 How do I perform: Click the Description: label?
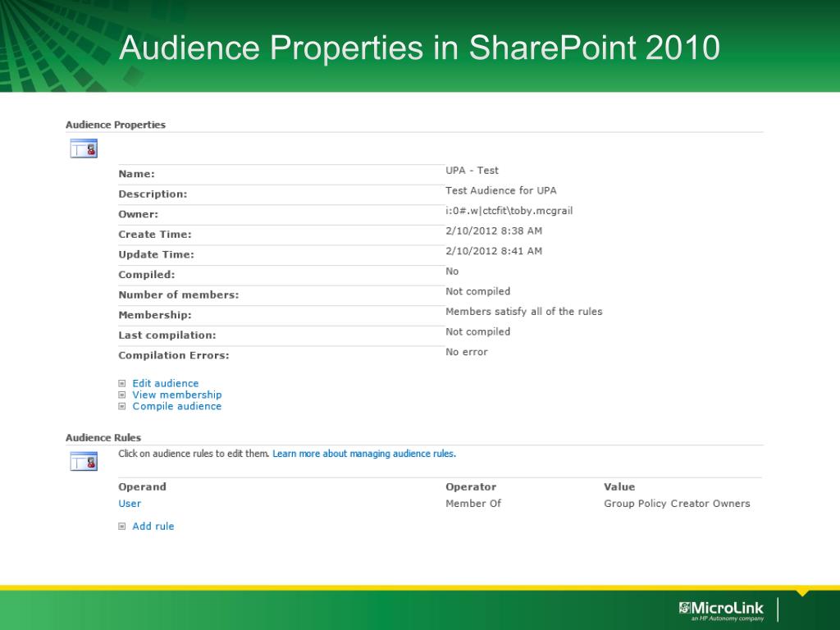153,194
